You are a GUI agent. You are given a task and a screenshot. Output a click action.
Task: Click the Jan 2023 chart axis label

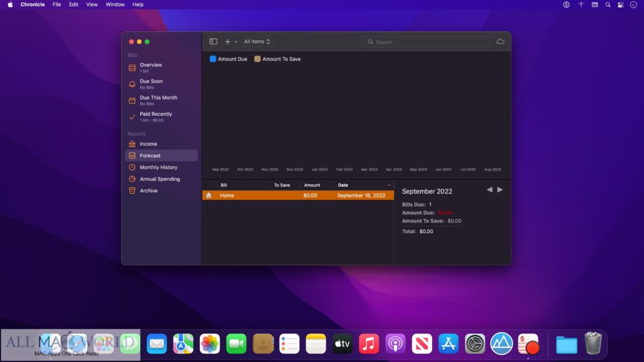point(319,170)
